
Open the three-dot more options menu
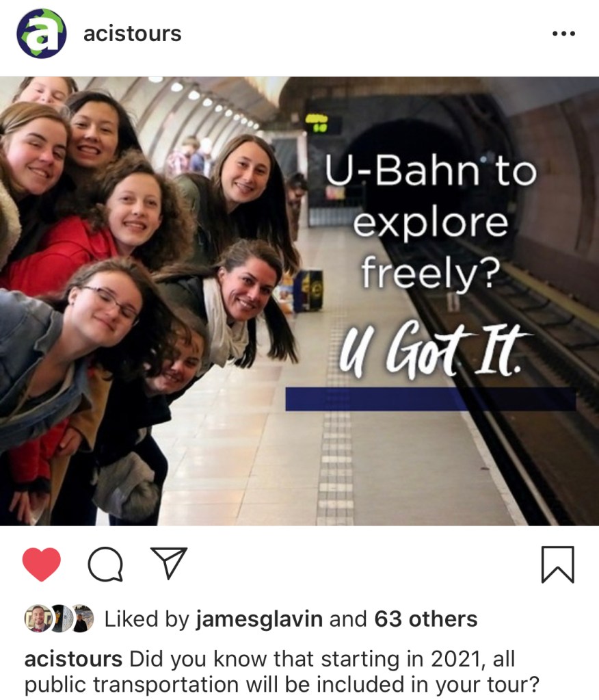tap(563, 34)
